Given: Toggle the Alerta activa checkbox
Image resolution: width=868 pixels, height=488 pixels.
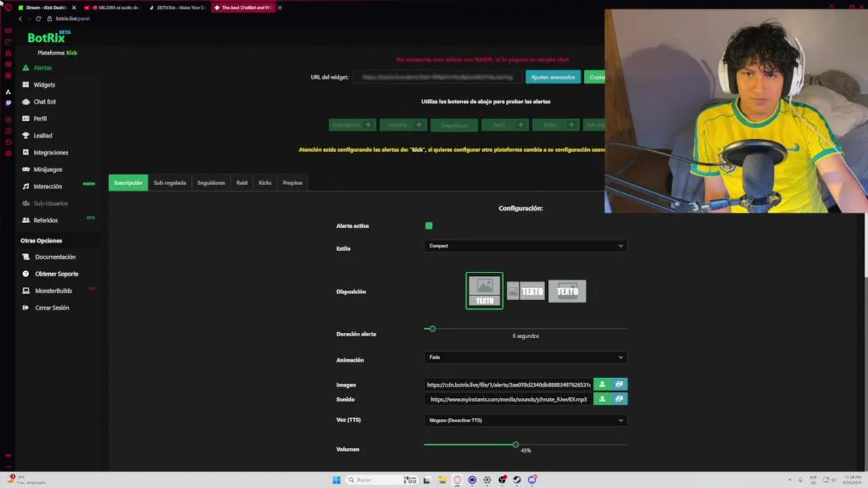Looking at the screenshot, I should (x=429, y=226).
